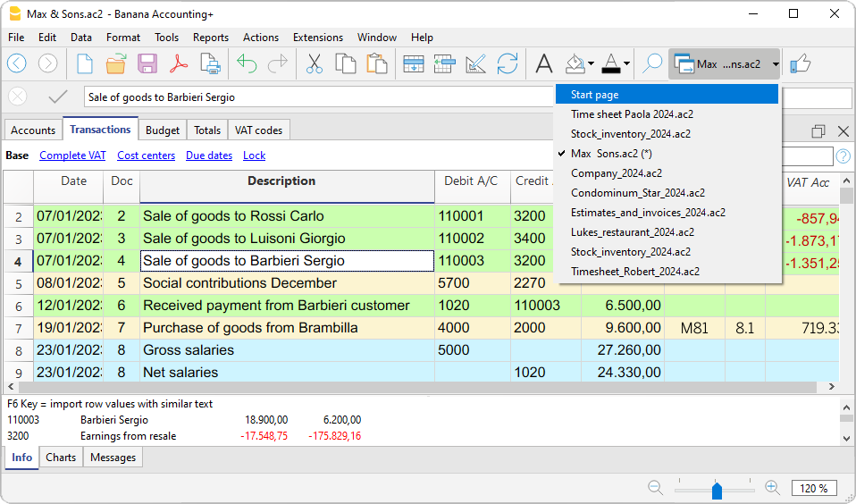Click the text color A icon
Image resolution: width=856 pixels, height=504 pixels.
pos(611,63)
